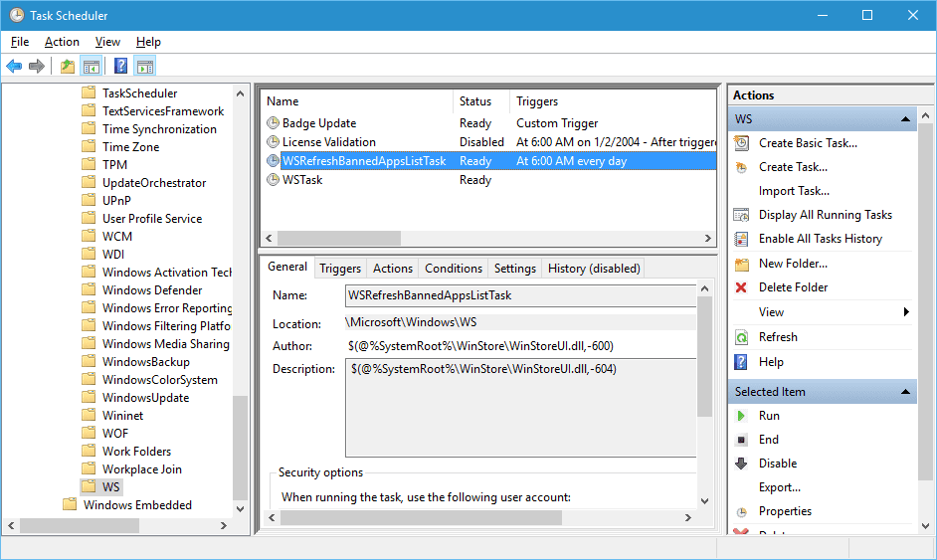Switch to the Triggers tab
This screenshot has height=560, width=937.
pos(340,269)
